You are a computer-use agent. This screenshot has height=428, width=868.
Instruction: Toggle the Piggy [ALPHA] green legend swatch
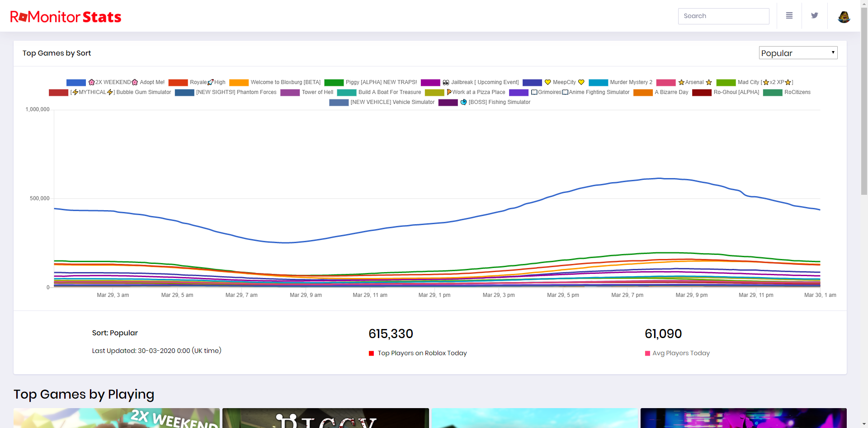click(x=334, y=83)
